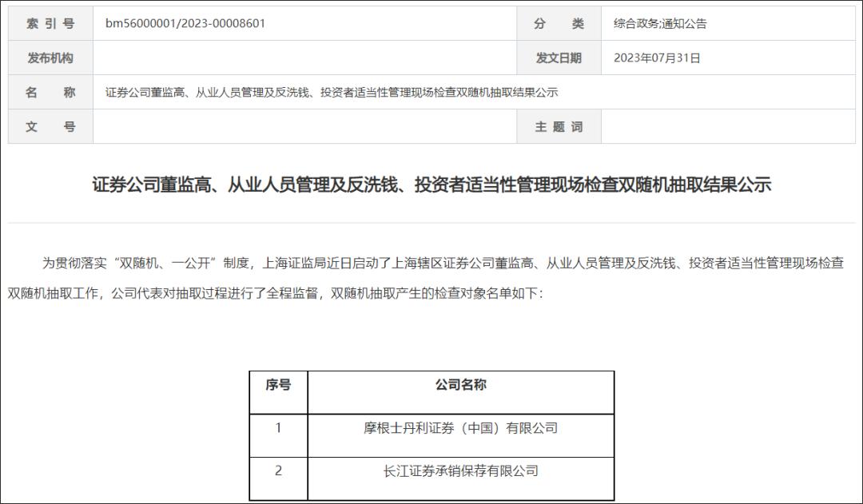Select 摩根士丹利证券（中国）有限公司 cell
The width and height of the screenshot is (863, 504).
pos(461,435)
